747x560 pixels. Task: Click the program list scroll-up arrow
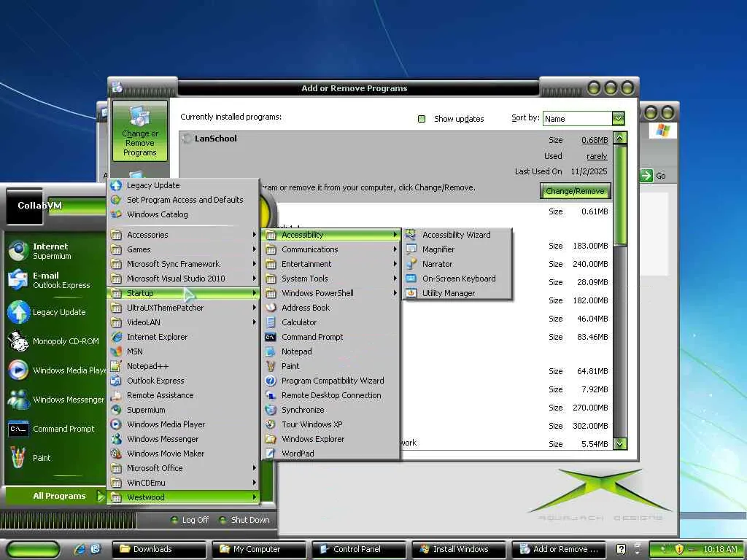point(620,138)
